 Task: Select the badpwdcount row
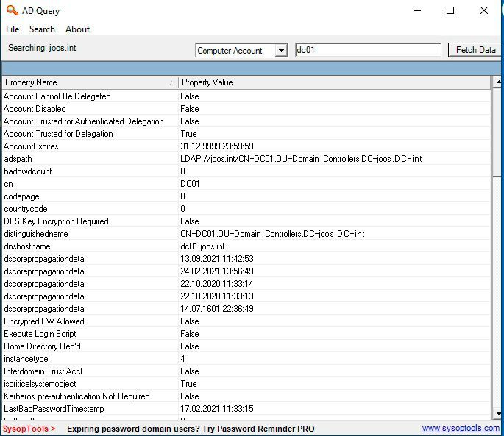[246, 171]
